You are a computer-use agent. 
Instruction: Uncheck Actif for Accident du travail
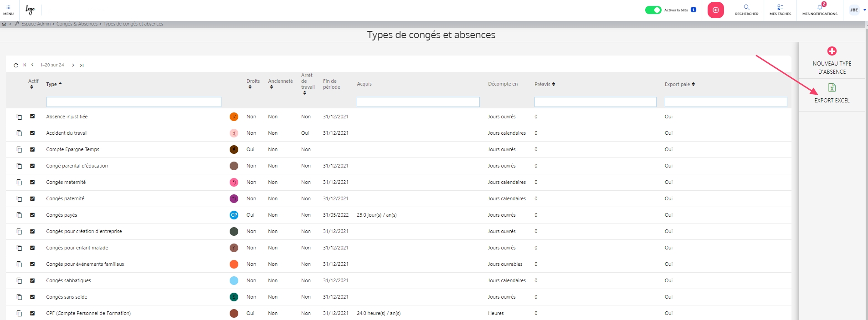point(32,133)
